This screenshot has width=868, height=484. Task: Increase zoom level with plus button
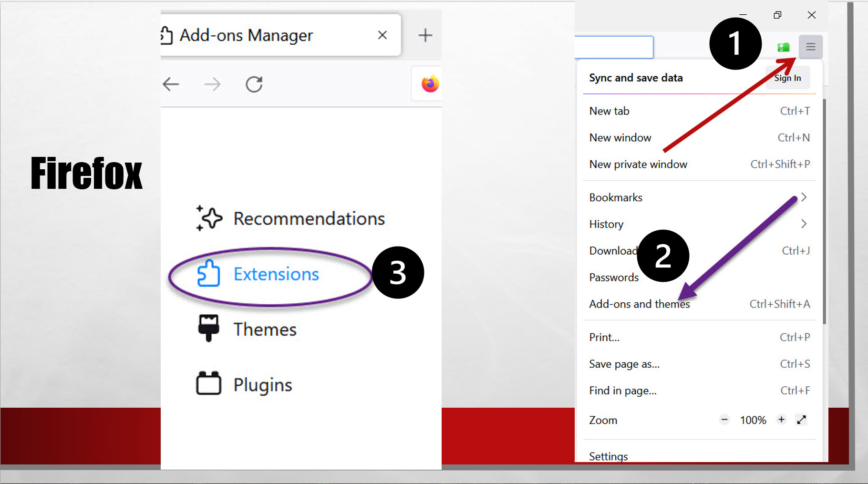click(x=781, y=420)
